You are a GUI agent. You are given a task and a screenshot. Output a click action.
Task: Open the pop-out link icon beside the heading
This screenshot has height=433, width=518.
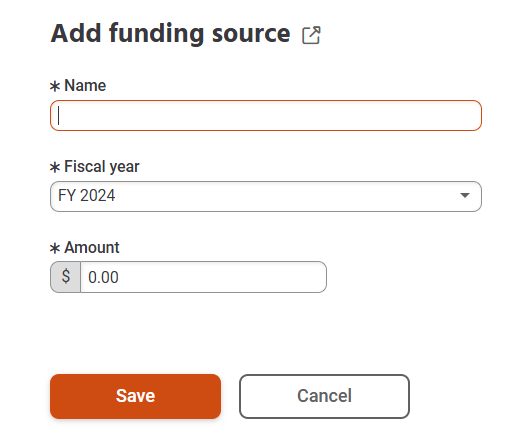(x=311, y=35)
